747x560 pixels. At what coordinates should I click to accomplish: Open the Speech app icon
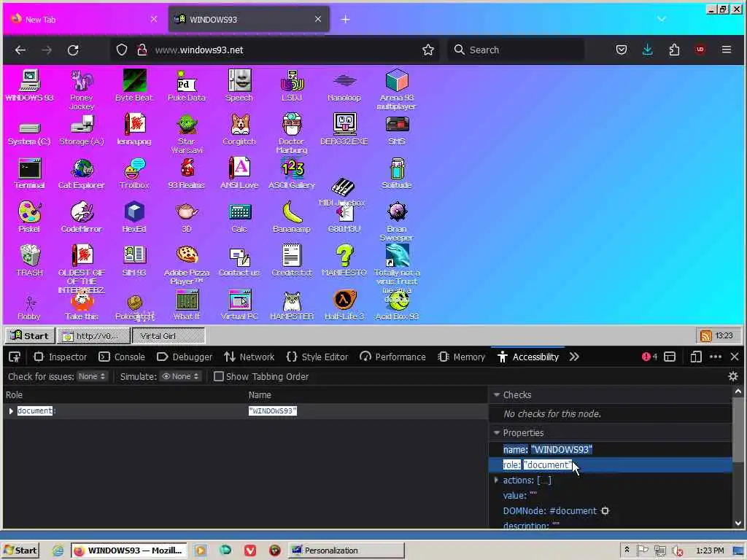coord(239,85)
